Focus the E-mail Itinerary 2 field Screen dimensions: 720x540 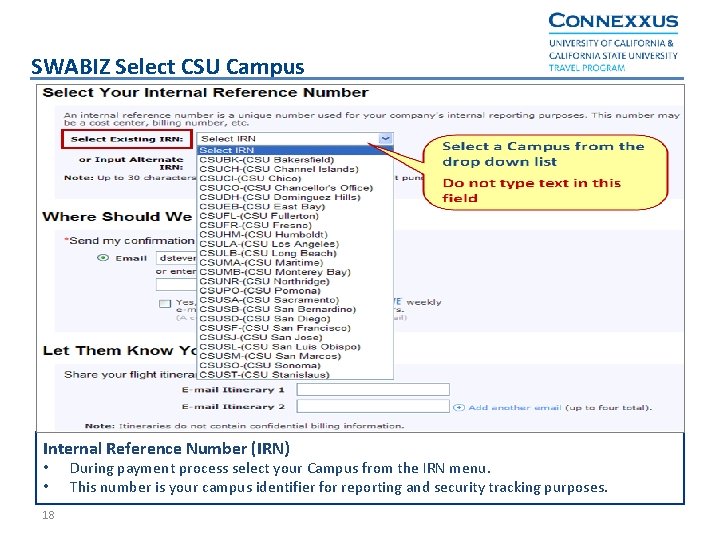(373, 406)
